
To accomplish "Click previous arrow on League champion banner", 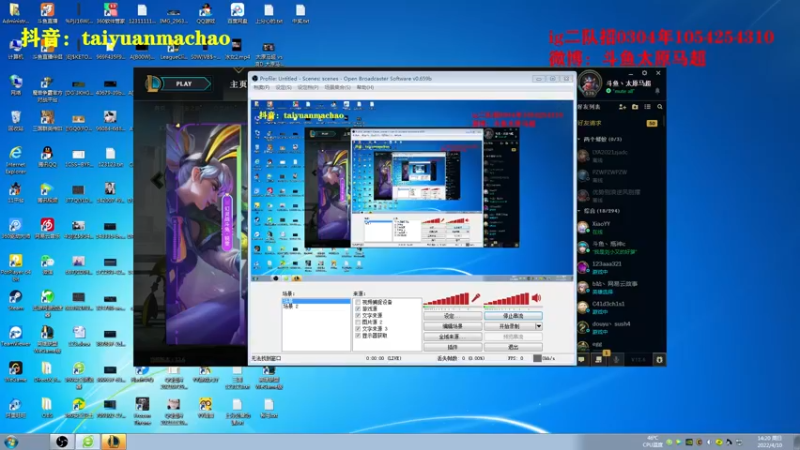I will [x=158, y=180].
